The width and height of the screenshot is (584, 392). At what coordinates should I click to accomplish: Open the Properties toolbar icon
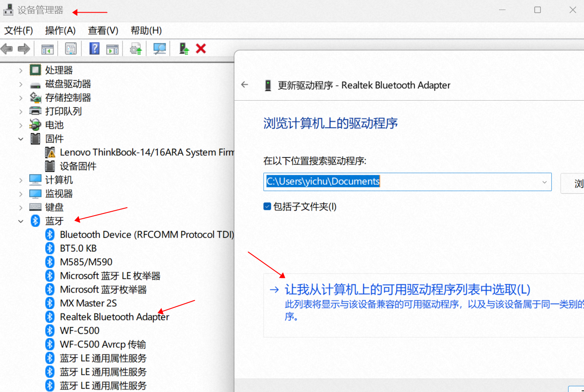(x=71, y=49)
